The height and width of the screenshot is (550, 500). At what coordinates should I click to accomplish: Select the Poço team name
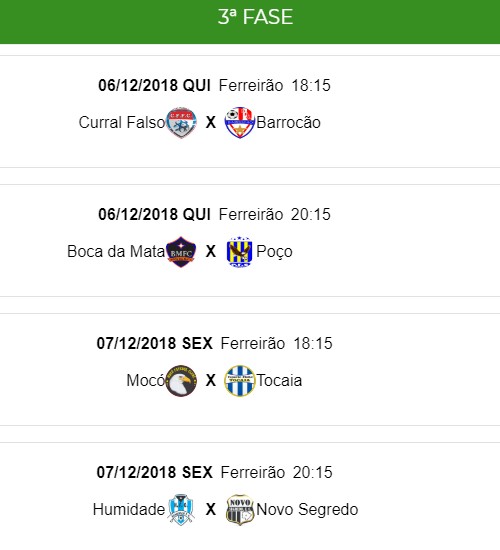coord(274,252)
